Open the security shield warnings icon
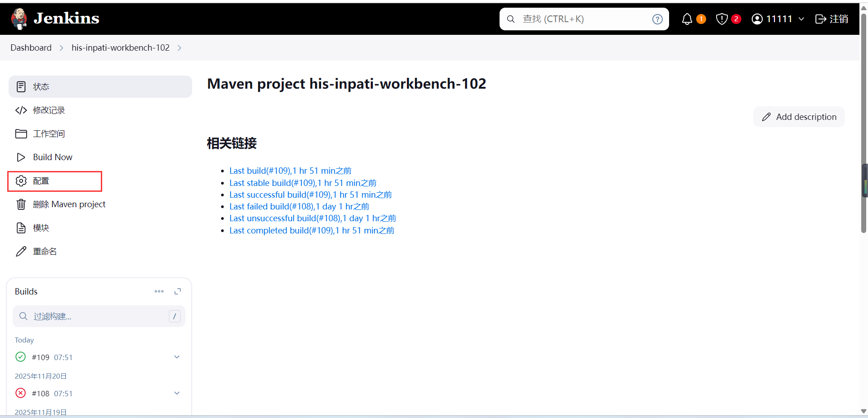 pos(722,19)
